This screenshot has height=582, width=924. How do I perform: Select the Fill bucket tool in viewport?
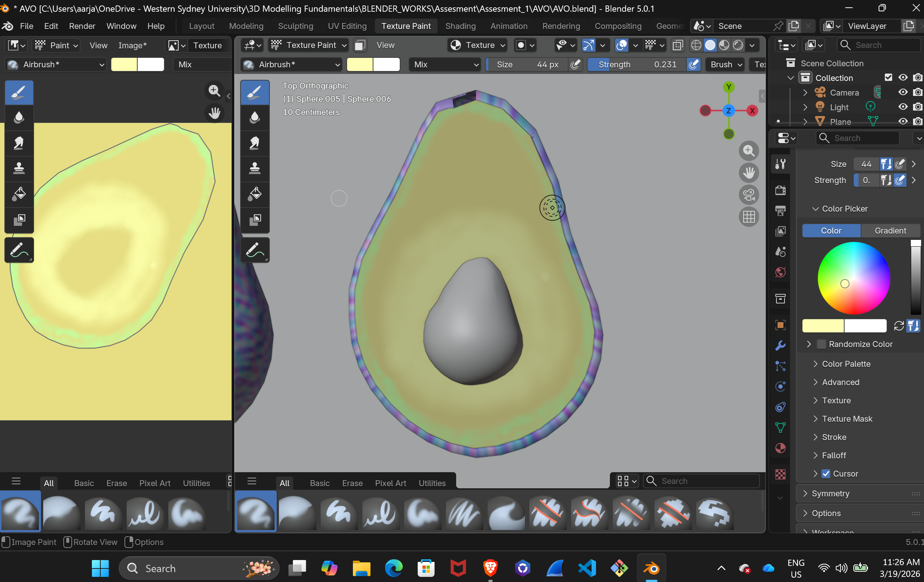pos(254,194)
